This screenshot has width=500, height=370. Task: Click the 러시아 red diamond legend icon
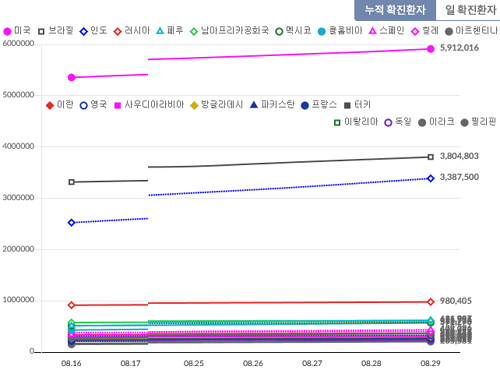pyautogui.click(x=117, y=31)
